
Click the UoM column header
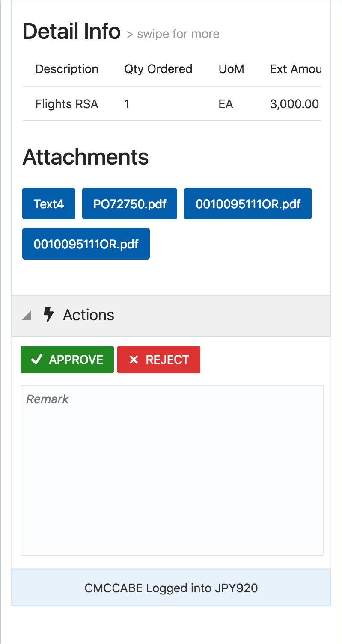[x=231, y=69]
